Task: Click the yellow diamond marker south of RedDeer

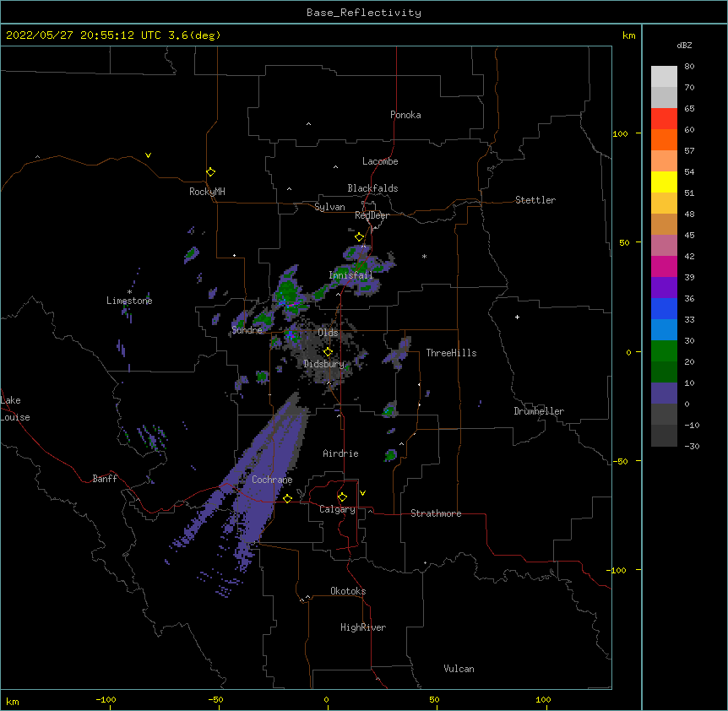Action: coord(360,237)
